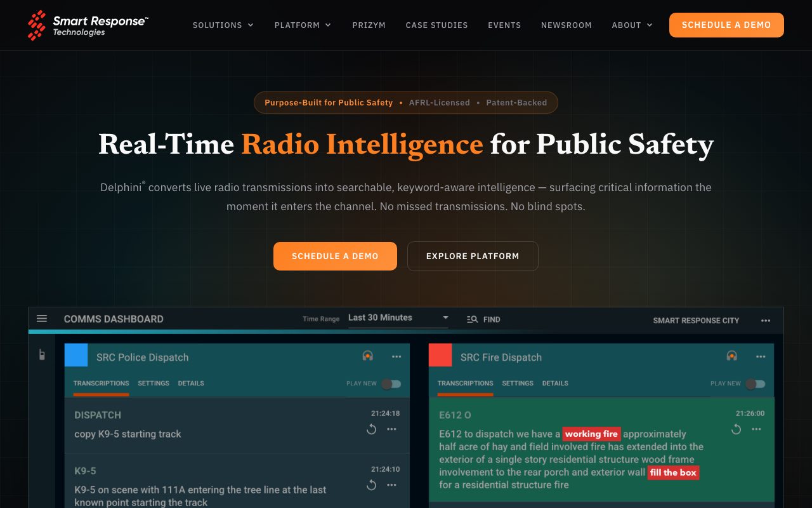Screen dimensions: 812x508
Task: Toggle Play New for SRC Police Dispatch
Action: (391, 384)
